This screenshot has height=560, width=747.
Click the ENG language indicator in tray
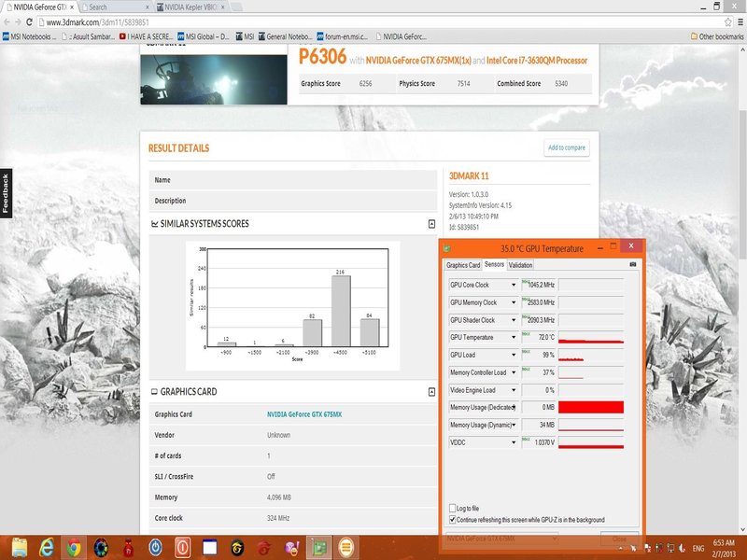(x=698, y=549)
